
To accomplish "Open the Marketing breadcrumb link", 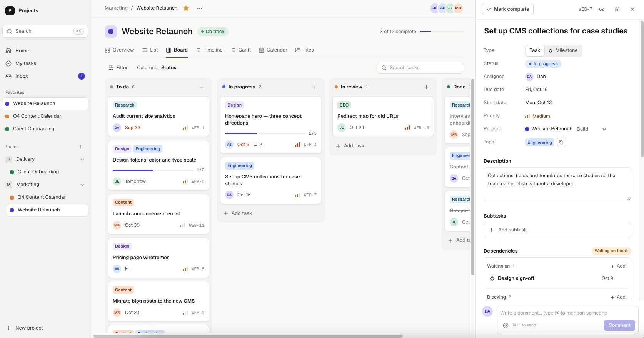I will 116,8.
